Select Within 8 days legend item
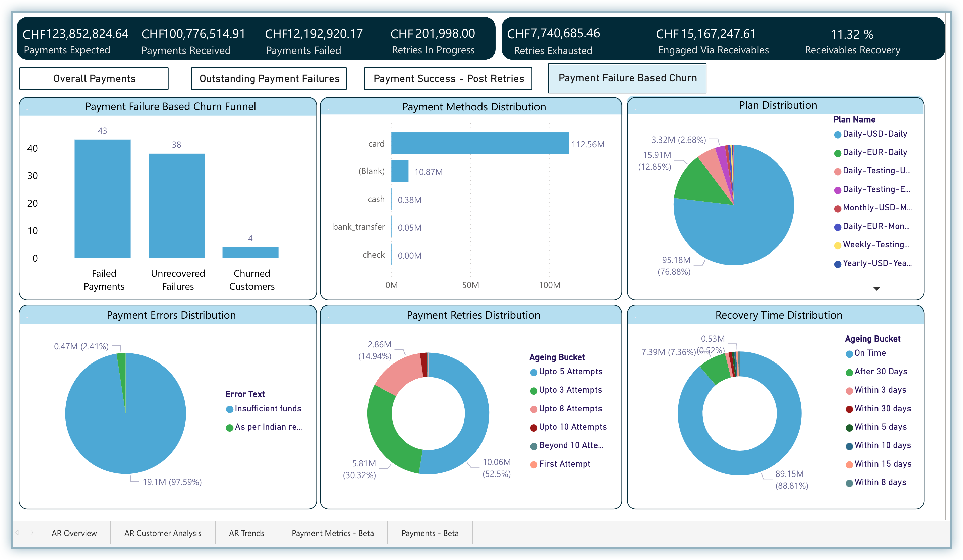This screenshot has height=560, width=963. pyautogui.click(x=876, y=483)
